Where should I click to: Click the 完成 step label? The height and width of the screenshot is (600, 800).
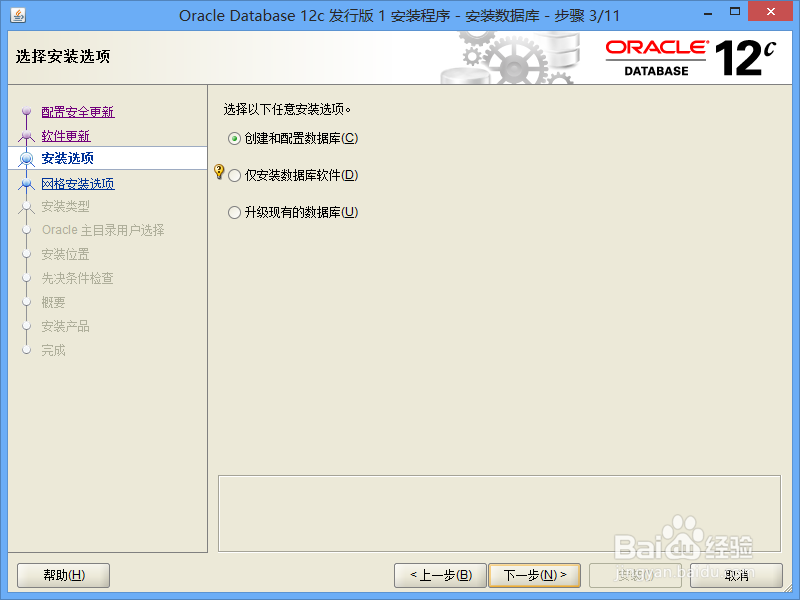54,350
